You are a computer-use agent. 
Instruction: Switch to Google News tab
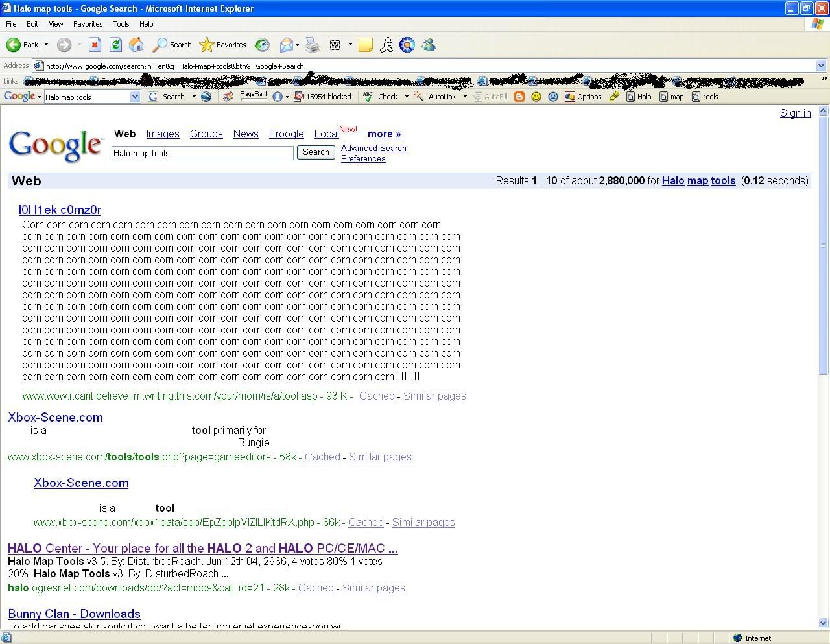point(246,134)
